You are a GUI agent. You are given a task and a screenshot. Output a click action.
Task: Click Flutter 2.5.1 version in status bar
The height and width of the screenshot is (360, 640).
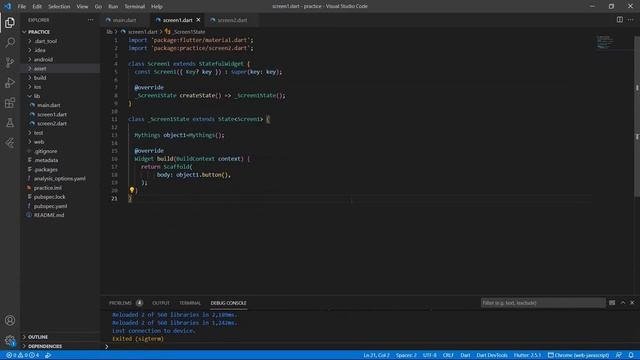(x=527, y=355)
